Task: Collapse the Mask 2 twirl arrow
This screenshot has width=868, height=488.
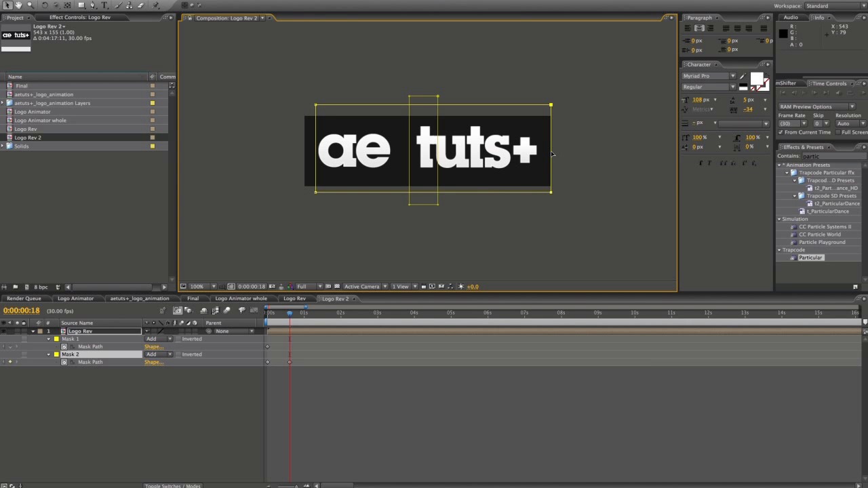Action: click(49, 354)
